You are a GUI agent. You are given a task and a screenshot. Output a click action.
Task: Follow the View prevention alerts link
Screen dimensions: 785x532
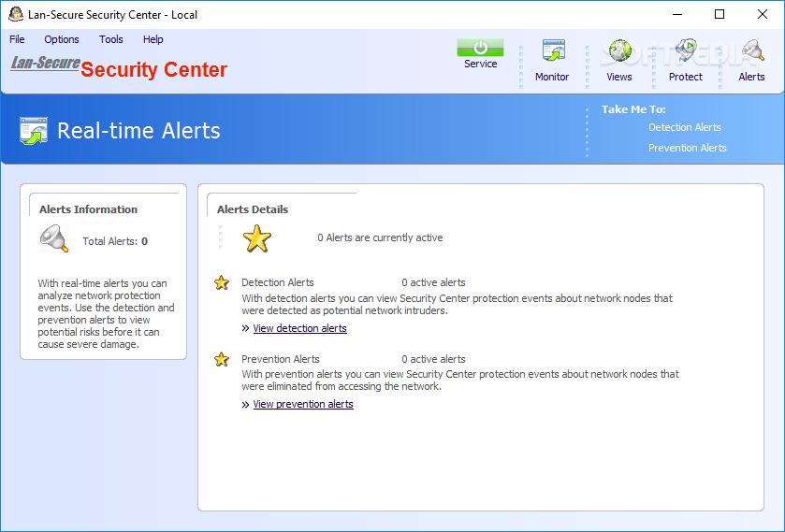(x=303, y=405)
